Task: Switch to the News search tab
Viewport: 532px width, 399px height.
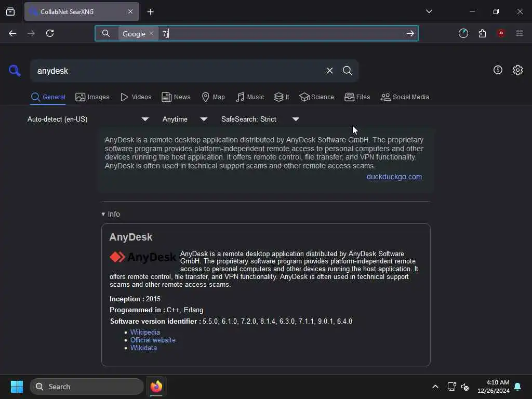Action: [x=176, y=97]
